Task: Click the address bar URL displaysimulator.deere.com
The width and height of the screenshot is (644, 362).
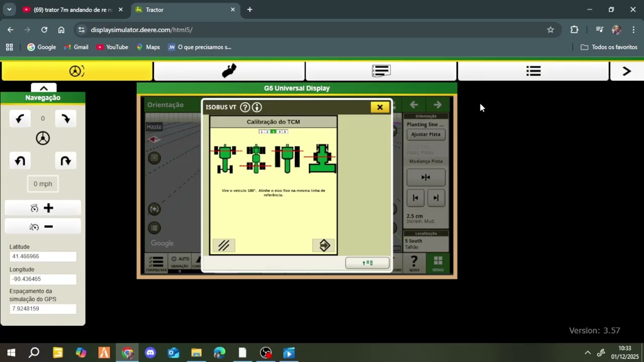Action: tap(141, 30)
